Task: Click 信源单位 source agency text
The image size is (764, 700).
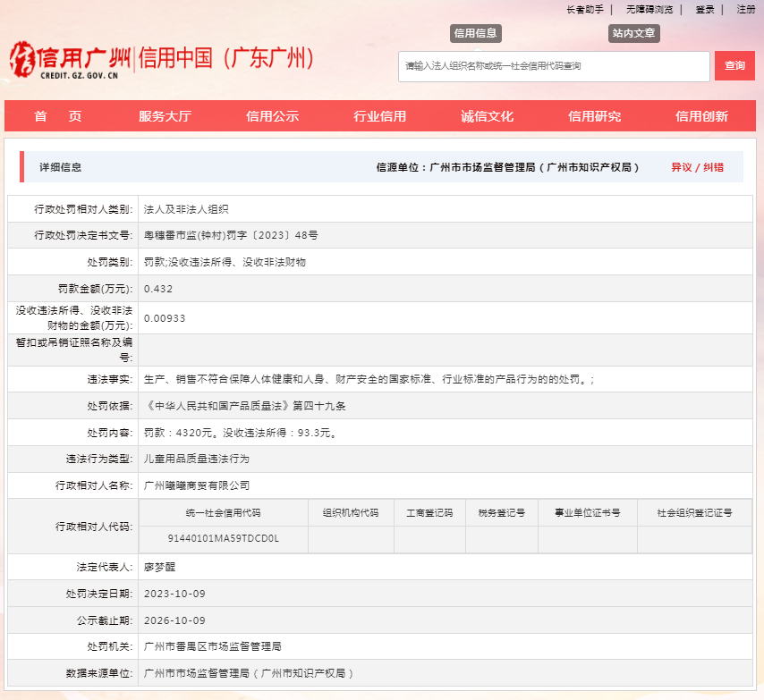Action: pyautogui.click(x=507, y=167)
